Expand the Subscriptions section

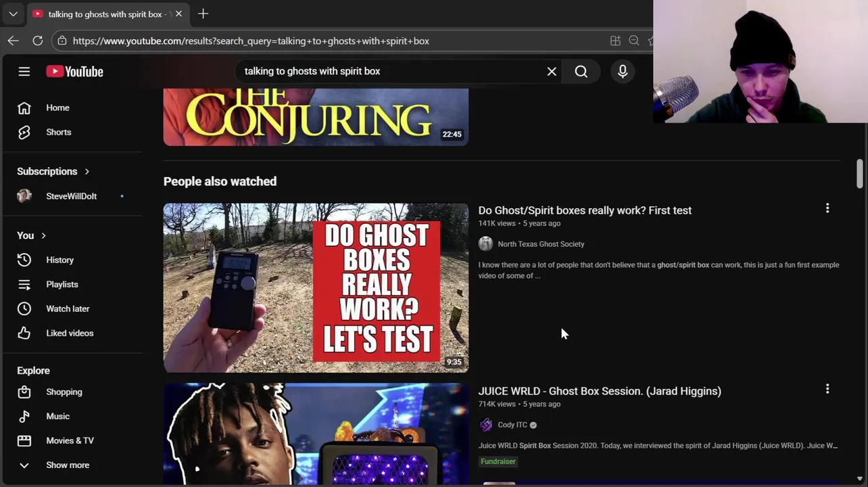(53, 171)
